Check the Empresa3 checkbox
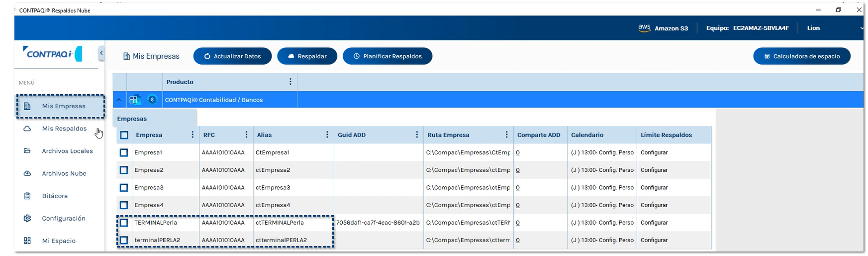 point(124,187)
